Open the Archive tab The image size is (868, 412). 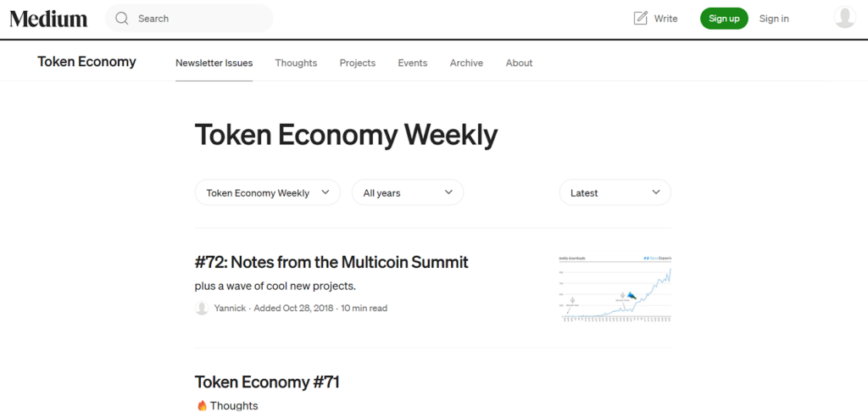[x=466, y=63]
